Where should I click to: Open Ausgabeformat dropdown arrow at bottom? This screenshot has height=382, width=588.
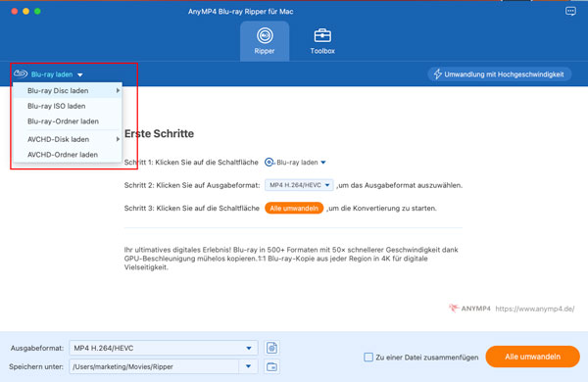(x=249, y=349)
